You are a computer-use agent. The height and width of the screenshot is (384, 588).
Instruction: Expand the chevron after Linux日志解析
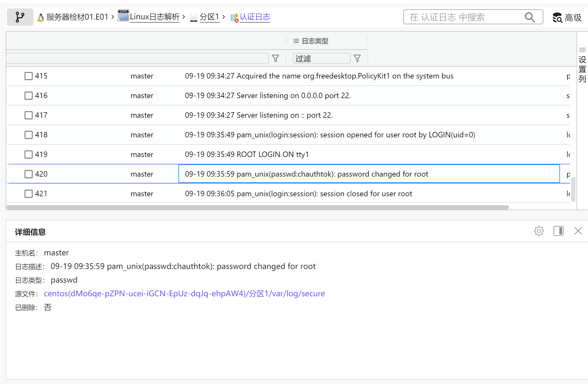(x=184, y=17)
